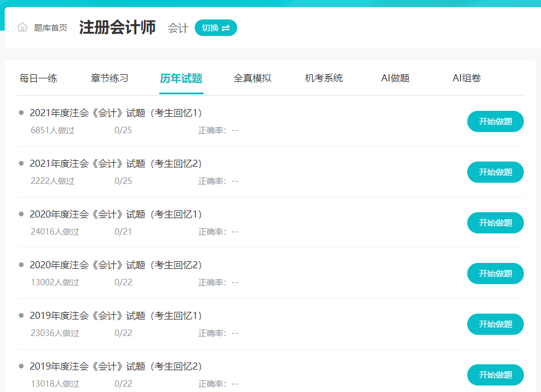Screen dimensions: 541x392
Task: Switch to the 全真模拟 tab
Action: coord(253,77)
